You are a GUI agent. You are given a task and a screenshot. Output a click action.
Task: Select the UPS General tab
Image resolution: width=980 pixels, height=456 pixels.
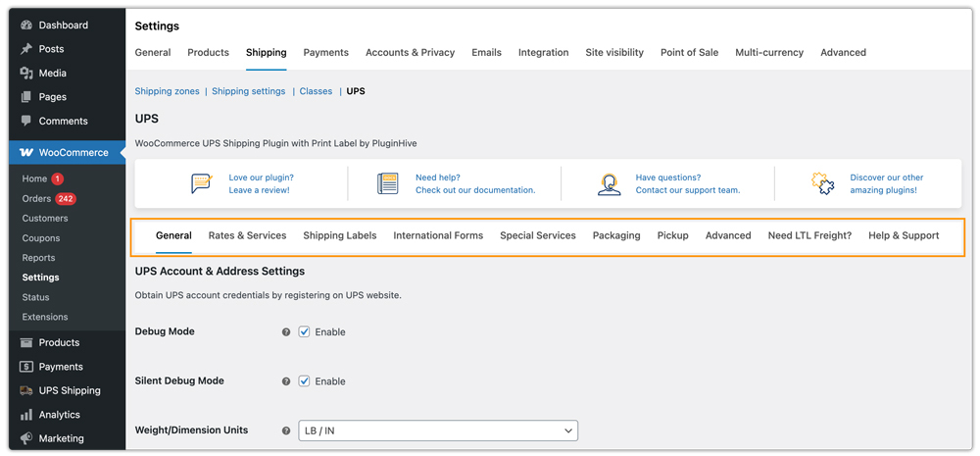173,235
